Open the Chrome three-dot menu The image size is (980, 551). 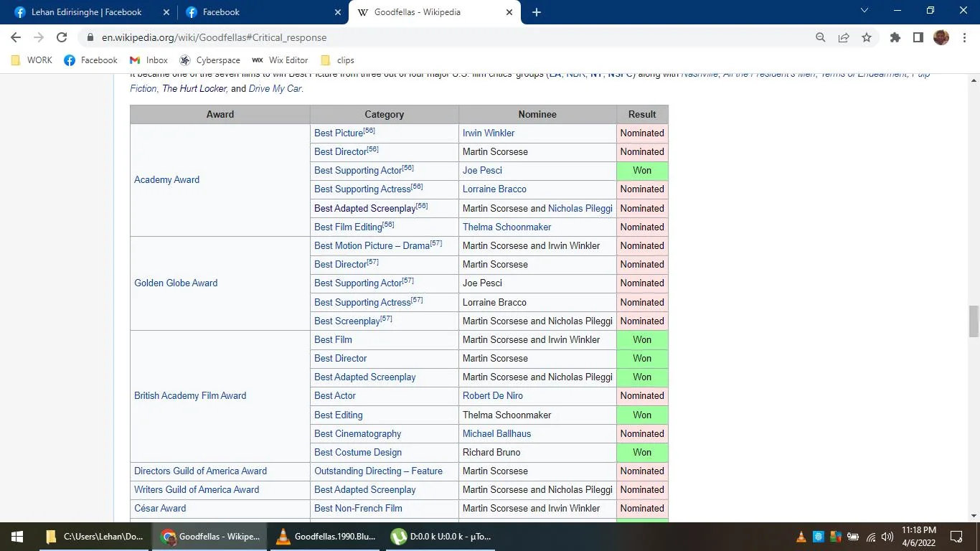tap(964, 37)
